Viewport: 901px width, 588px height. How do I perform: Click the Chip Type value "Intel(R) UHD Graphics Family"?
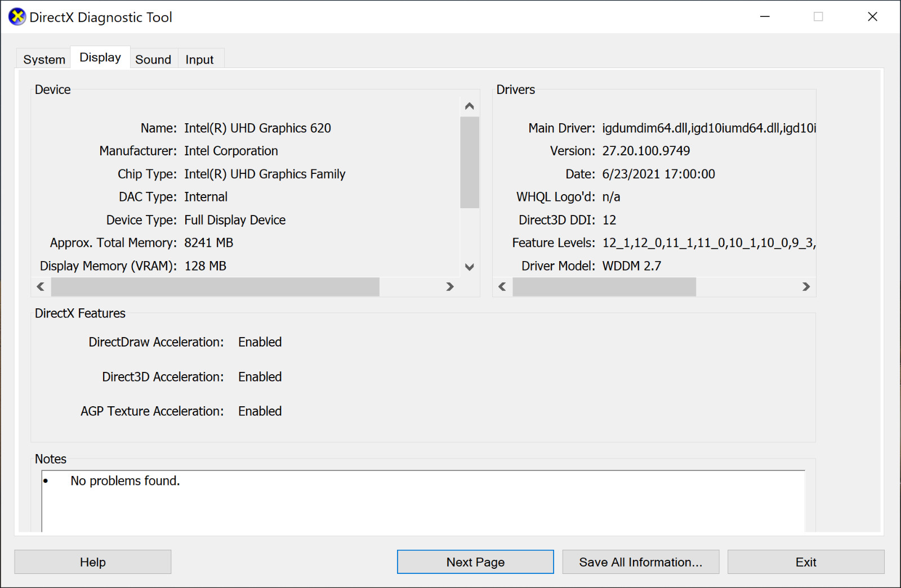[265, 174]
